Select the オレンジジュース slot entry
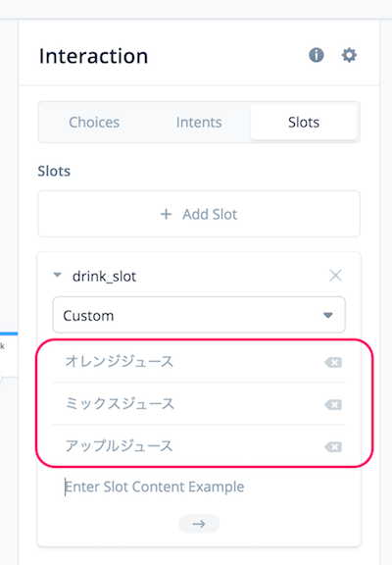The height and width of the screenshot is (565, 392). point(119,361)
